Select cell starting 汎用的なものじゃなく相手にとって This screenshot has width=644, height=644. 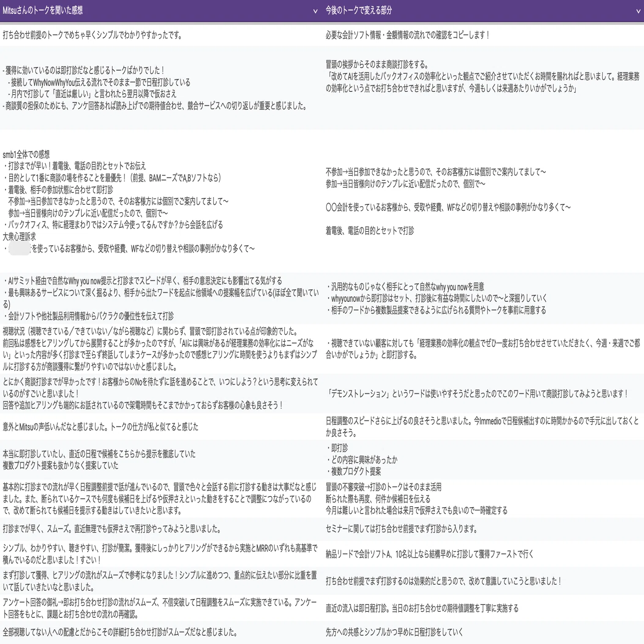[483, 298]
